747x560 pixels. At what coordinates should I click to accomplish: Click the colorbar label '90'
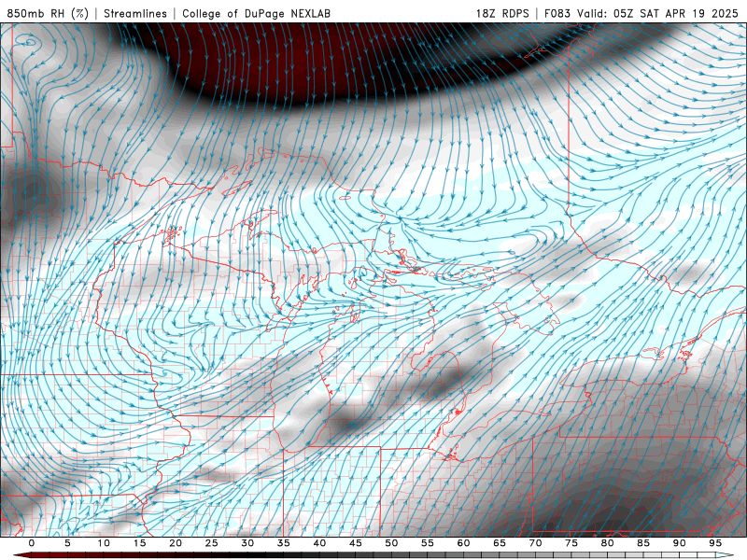click(x=680, y=543)
